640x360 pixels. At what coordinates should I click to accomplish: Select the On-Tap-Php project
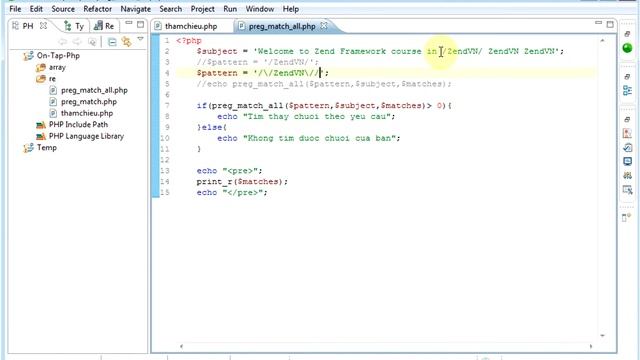pyautogui.click(x=58, y=56)
